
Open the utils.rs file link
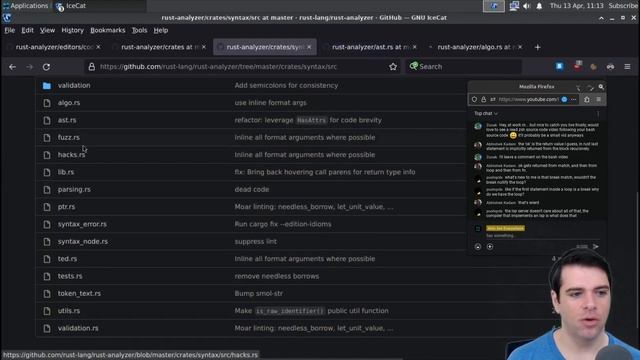(69, 311)
